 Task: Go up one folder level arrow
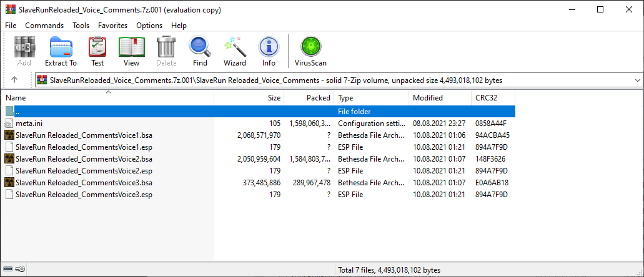[14, 80]
